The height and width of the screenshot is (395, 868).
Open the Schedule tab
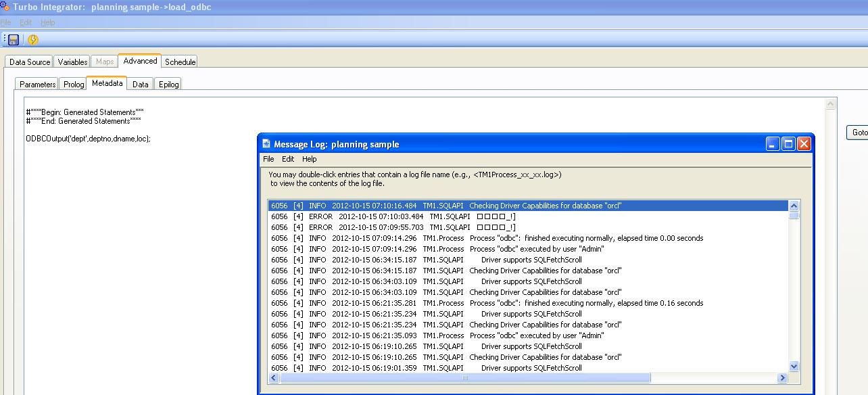(180, 62)
